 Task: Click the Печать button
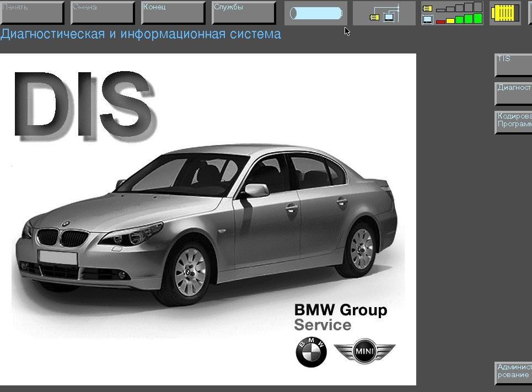pyautogui.click(x=32, y=13)
